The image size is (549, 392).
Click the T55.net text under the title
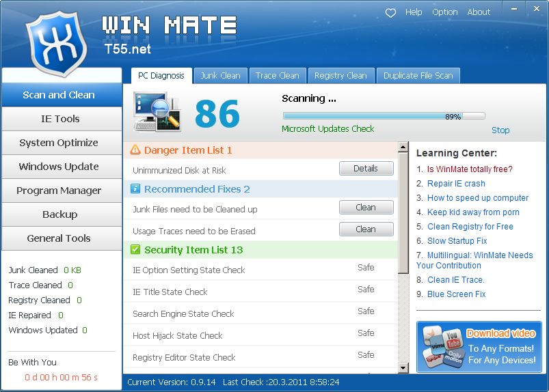click(x=127, y=48)
